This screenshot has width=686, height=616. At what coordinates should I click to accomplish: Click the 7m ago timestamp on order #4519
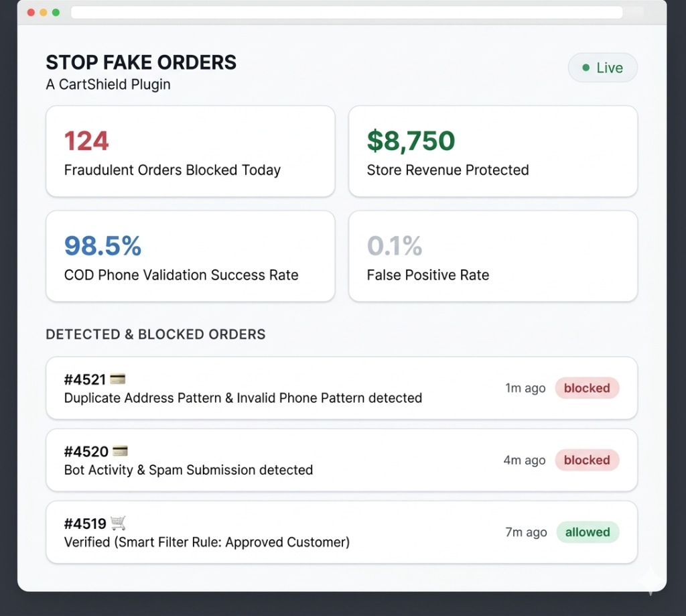(x=526, y=532)
